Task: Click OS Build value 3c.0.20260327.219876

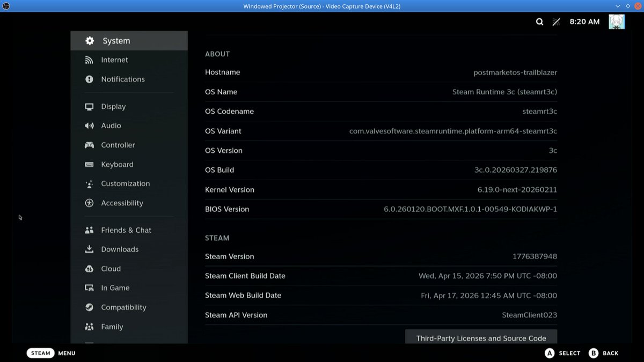Action: [x=516, y=170]
